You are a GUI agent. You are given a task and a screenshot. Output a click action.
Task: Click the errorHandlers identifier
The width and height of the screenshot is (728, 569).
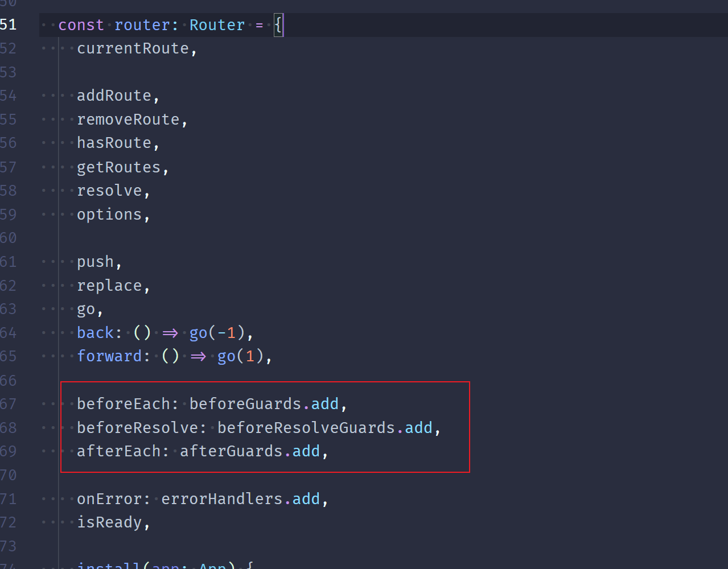[221, 499]
